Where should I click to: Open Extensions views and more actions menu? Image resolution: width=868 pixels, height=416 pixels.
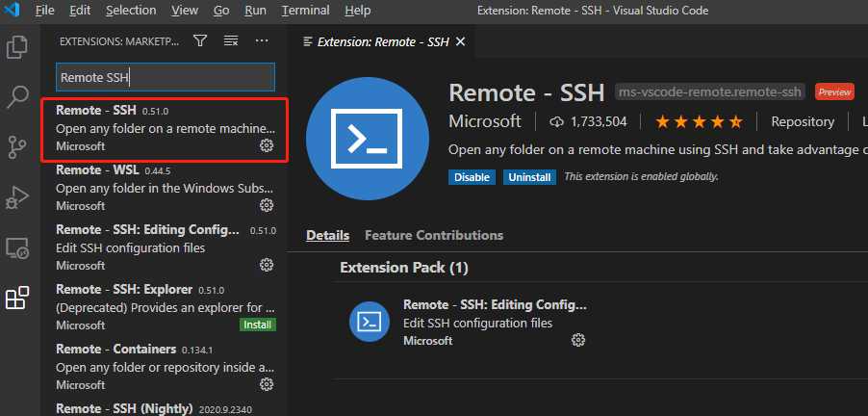click(262, 41)
